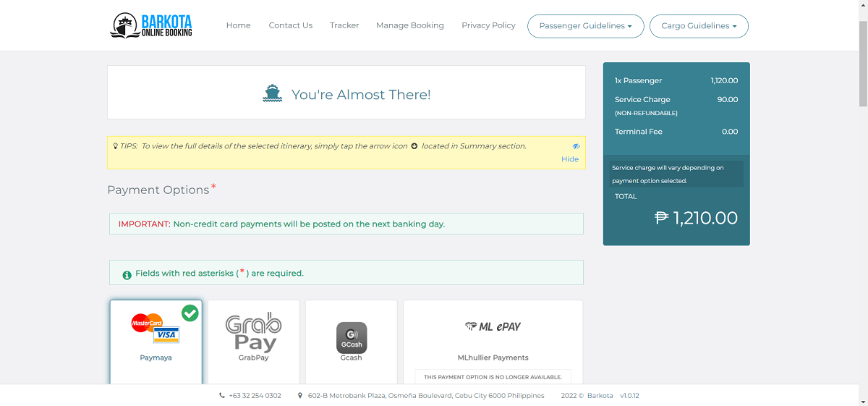Click the Fields with red asterisks notice
The width and height of the screenshot is (868, 406).
(x=346, y=273)
